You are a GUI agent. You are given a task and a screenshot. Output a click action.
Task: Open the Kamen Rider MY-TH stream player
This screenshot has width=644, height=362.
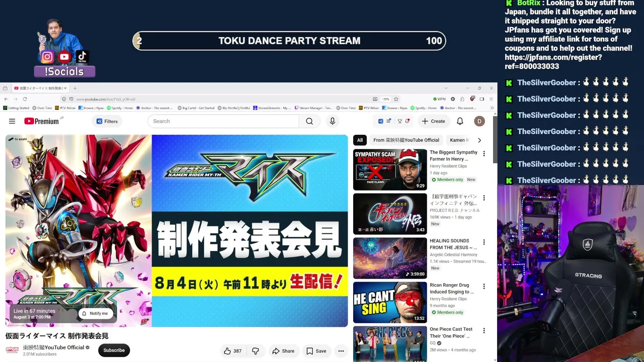(177, 231)
